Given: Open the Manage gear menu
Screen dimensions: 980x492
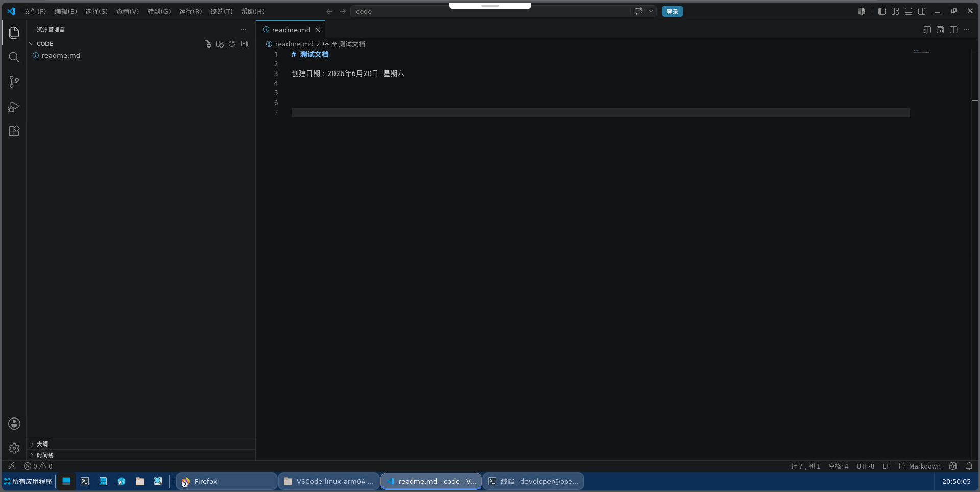Looking at the screenshot, I should click(14, 448).
